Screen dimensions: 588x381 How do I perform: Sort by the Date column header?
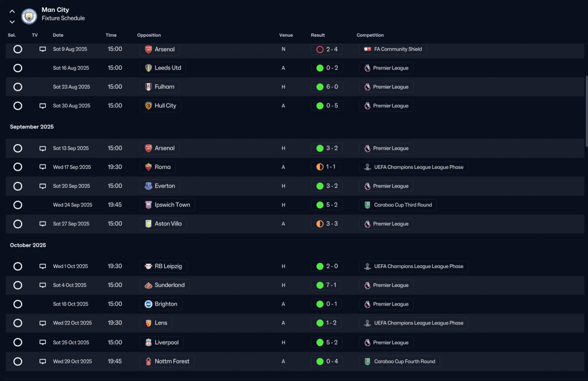click(x=58, y=35)
